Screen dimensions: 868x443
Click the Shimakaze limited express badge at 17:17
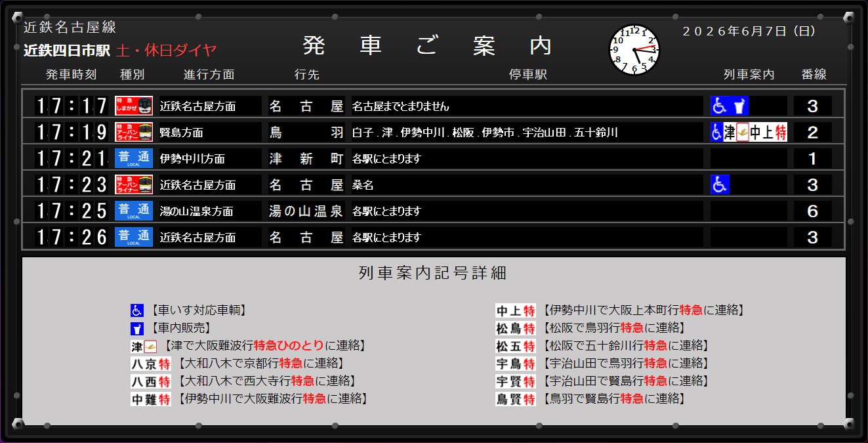tap(134, 106)
